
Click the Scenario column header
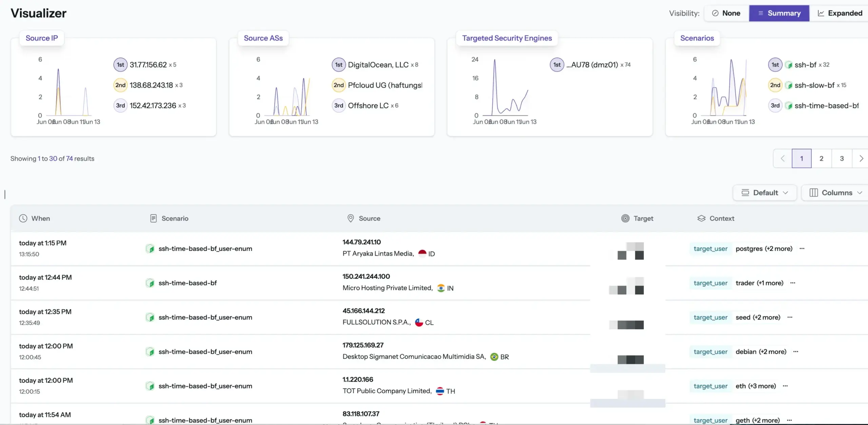coord(169,218)
